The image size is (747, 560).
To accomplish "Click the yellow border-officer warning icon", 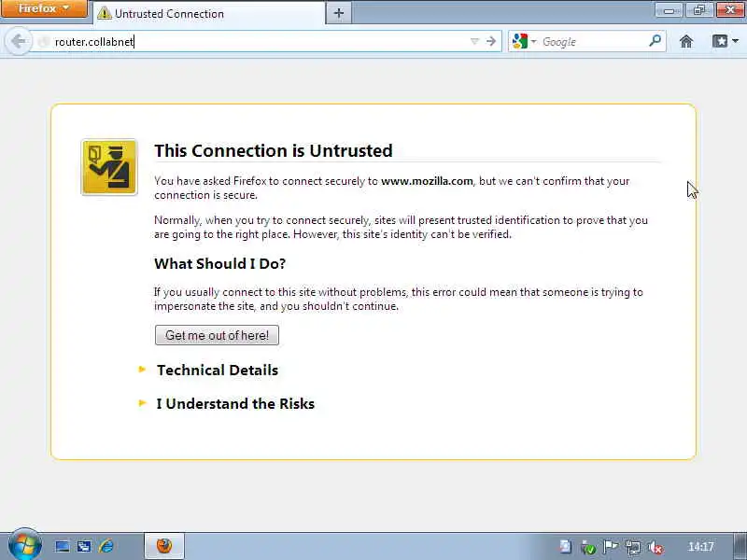I will [109, 167].
